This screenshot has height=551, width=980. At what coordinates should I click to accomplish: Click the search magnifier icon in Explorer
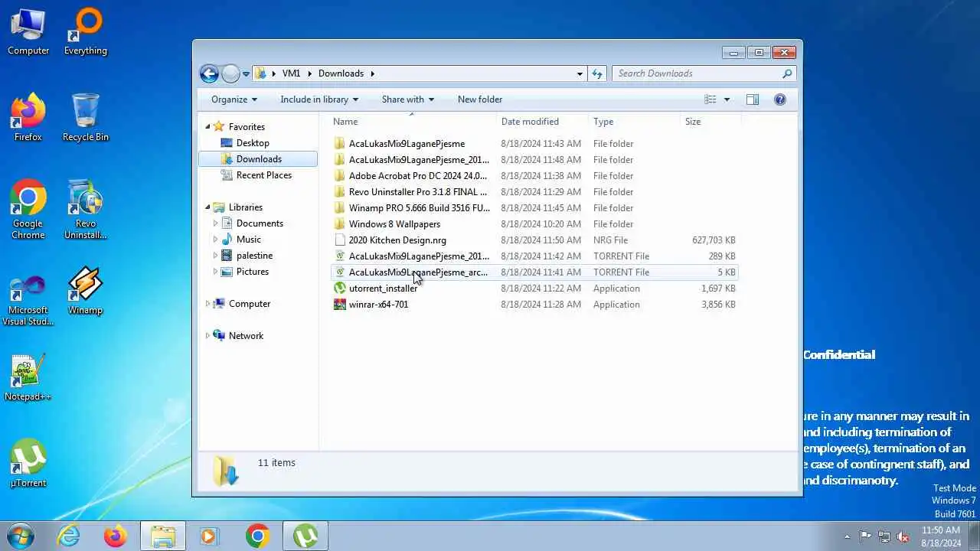(x=787, y=73)
